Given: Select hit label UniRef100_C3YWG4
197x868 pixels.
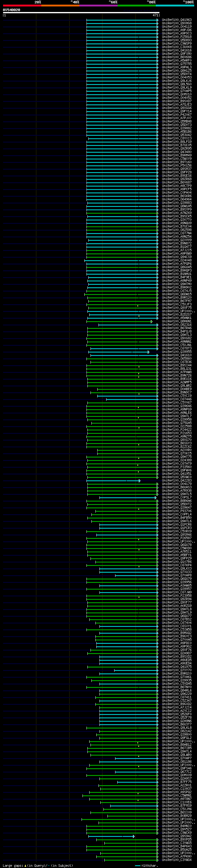Looking at the screenshot, I should tap(177, 860).
